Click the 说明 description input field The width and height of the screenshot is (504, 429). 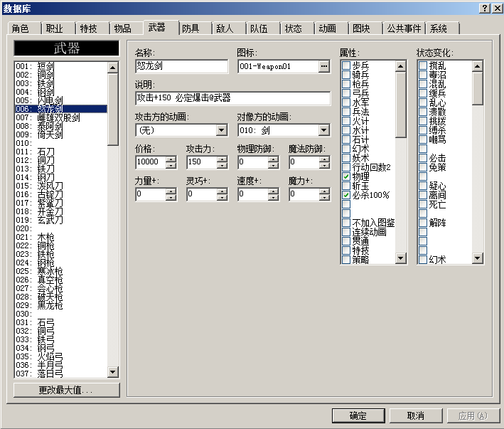tap(233, 98)
